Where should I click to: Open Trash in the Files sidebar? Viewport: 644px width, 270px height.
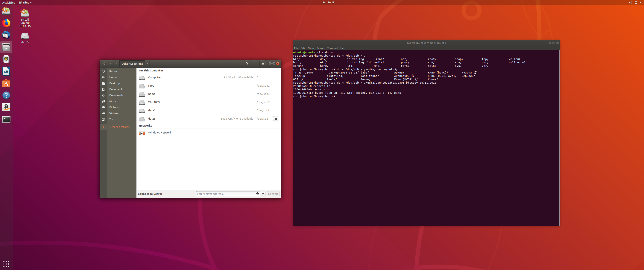(x=113, y=119)
